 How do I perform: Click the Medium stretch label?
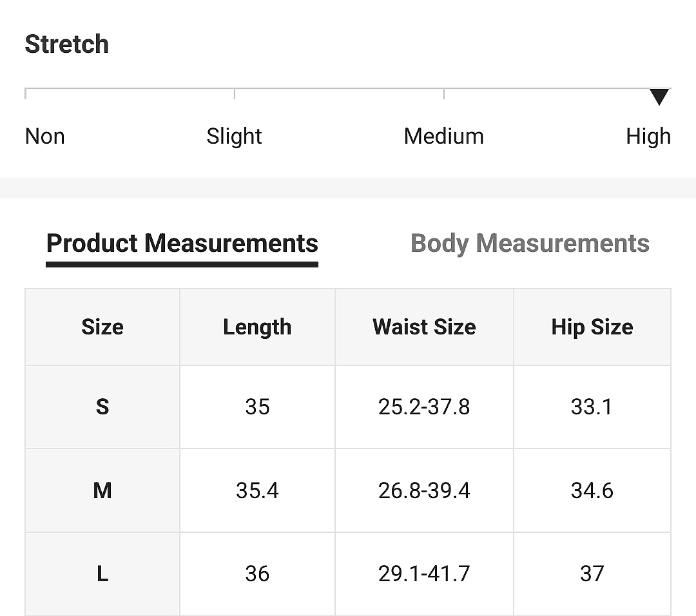pos(444,136)
